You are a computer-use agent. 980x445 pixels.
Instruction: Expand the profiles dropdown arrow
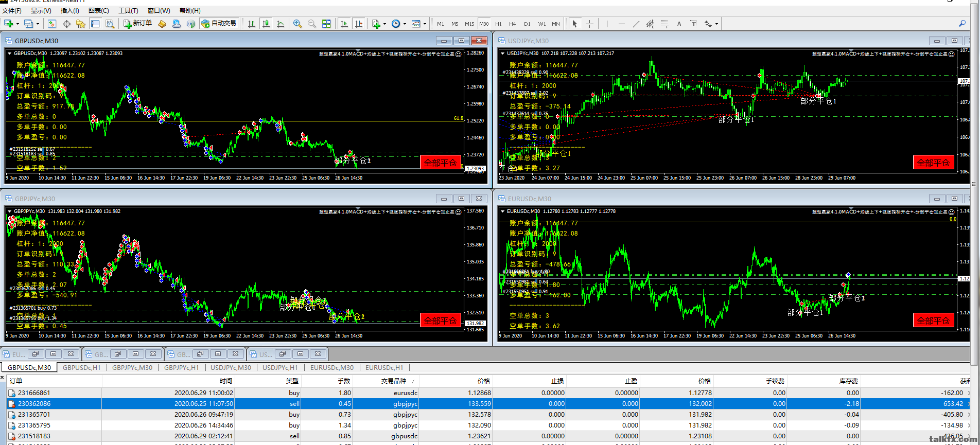click(x=38, y=24)
